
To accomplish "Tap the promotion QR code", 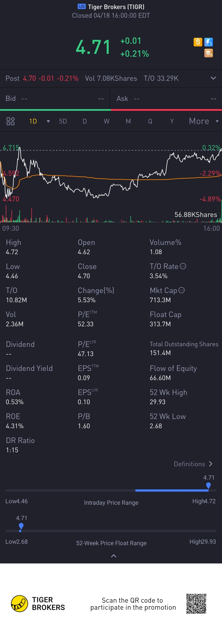I will [x=196, y=604].
